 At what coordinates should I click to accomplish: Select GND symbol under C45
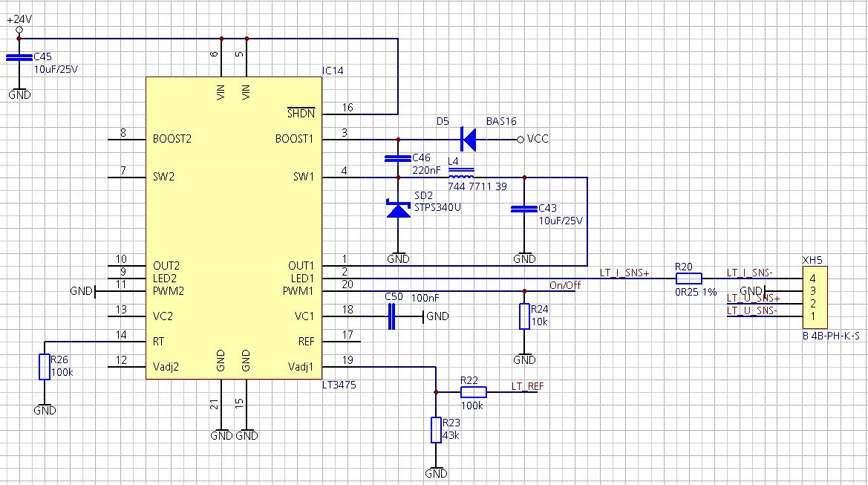pos(19,94)
